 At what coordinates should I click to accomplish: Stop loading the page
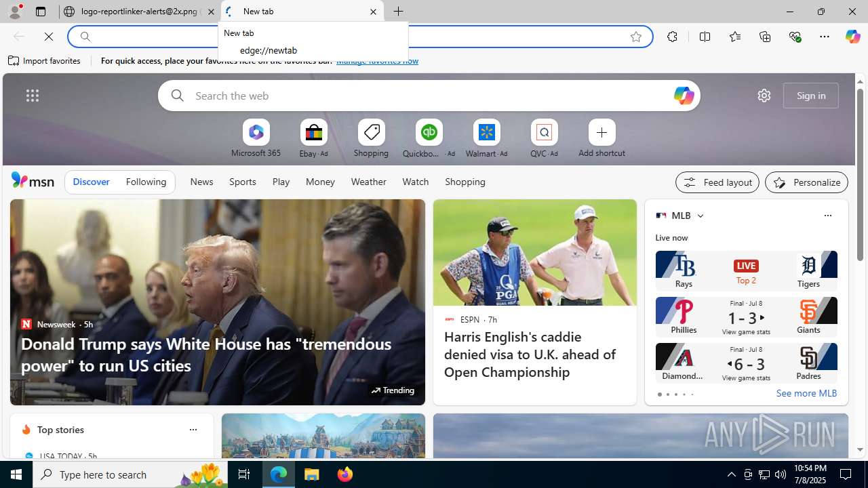[x=49, y=37]
